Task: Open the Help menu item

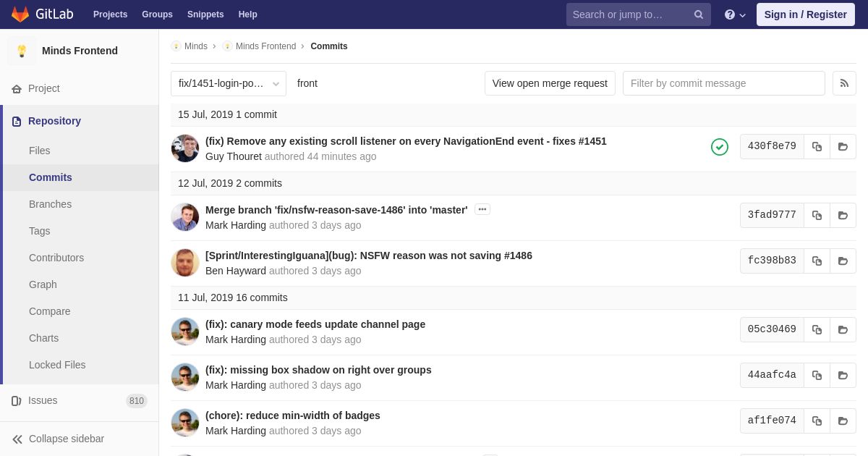Action: (x=247, y=14)
